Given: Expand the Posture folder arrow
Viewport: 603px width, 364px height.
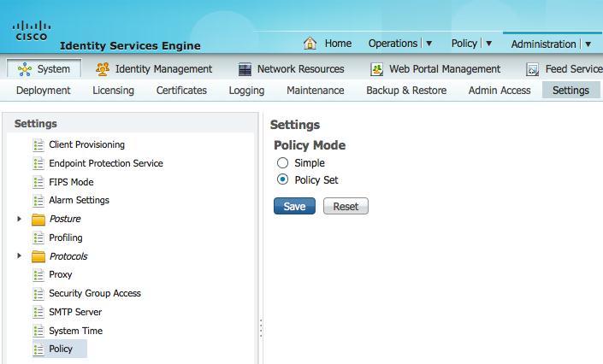Looking at the screenshot, I should [19, 219].
